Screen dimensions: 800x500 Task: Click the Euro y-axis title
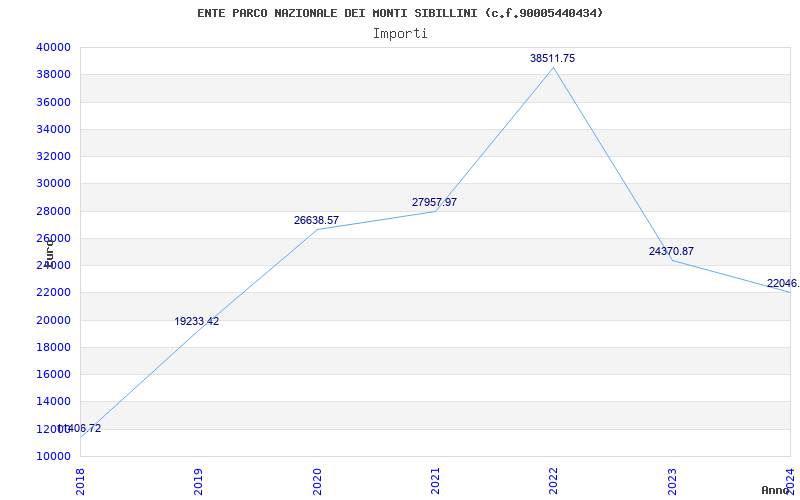pos(49,254)
